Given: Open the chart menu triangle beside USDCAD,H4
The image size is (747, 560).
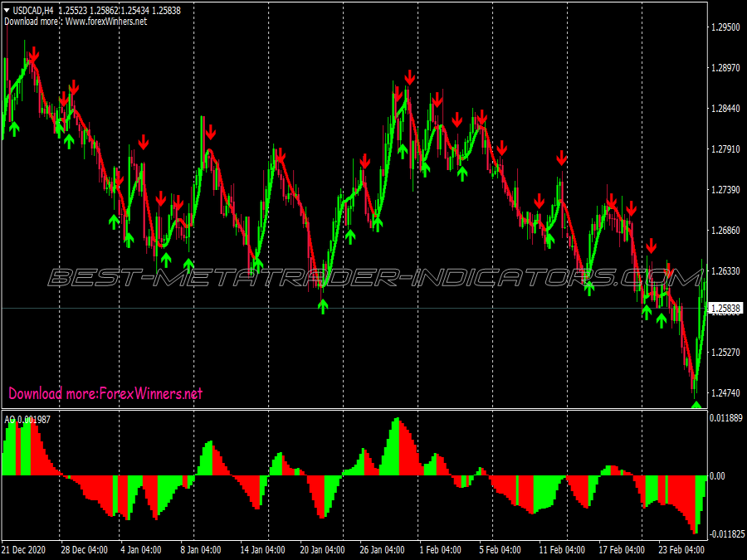Looking at the screenshot, I should 7,10.
